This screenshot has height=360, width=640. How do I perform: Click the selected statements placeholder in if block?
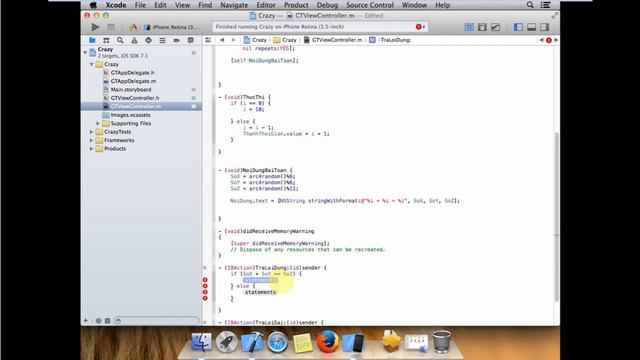tap(260, 280)
